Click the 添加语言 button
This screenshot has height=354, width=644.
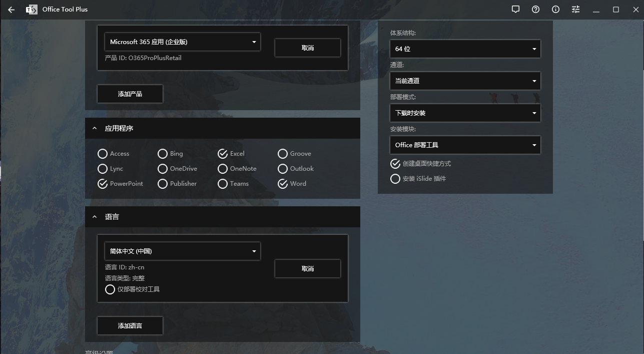point(130,326)
